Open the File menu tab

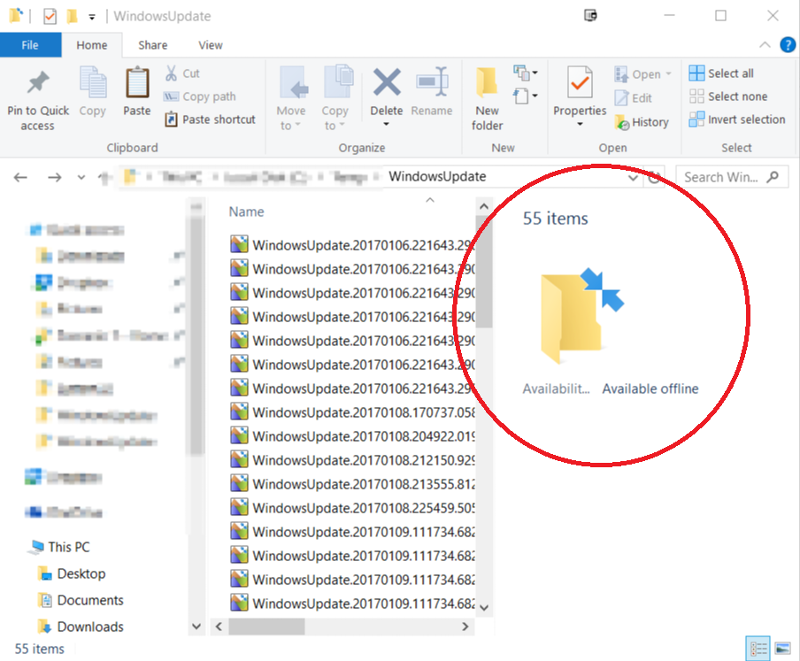click(30, 45)
